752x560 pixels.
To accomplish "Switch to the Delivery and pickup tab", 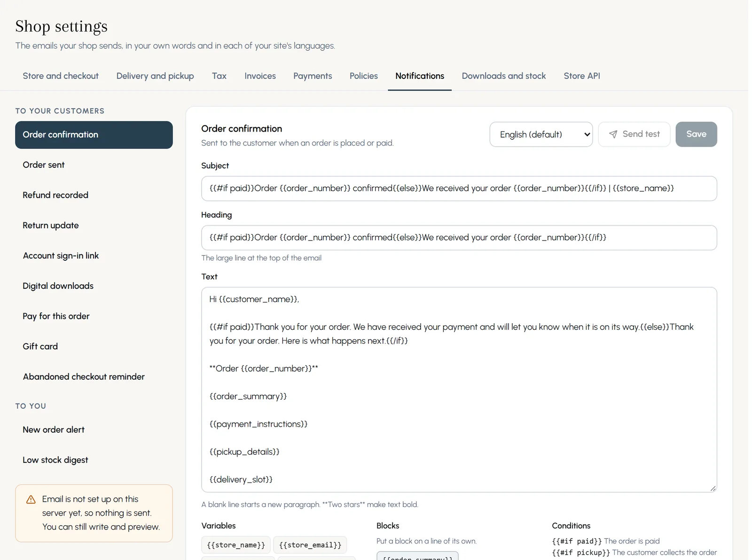I will coord(155,76).
